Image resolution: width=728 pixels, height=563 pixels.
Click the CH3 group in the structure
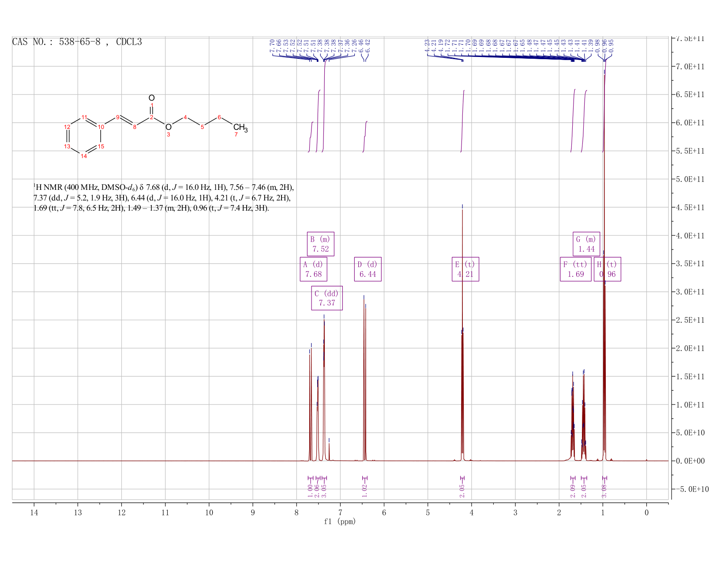point(240,128)
